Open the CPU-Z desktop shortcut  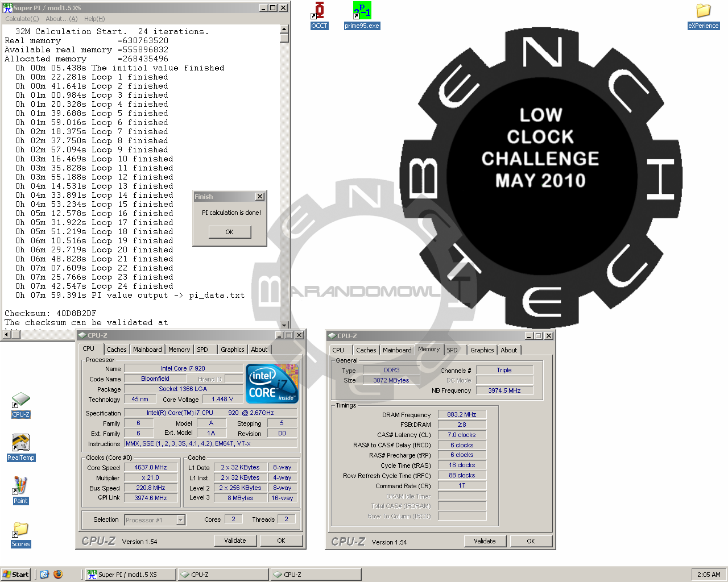pos(20,405)
